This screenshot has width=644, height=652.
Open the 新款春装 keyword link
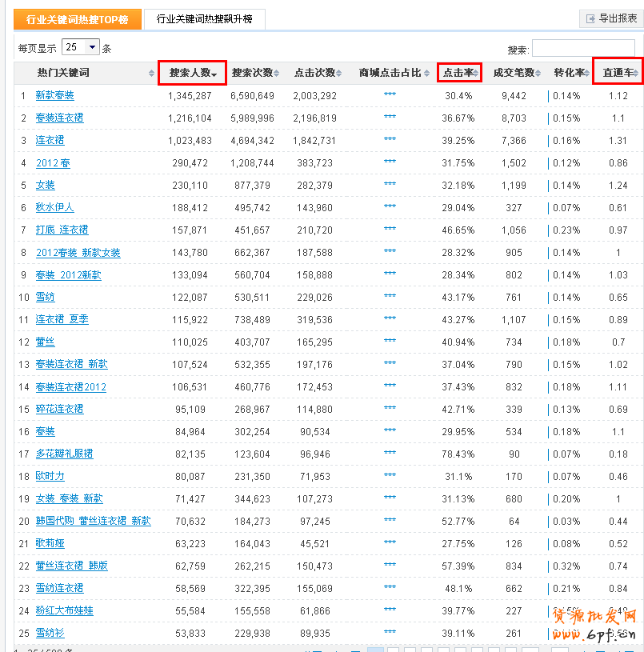tap(55, 95)
